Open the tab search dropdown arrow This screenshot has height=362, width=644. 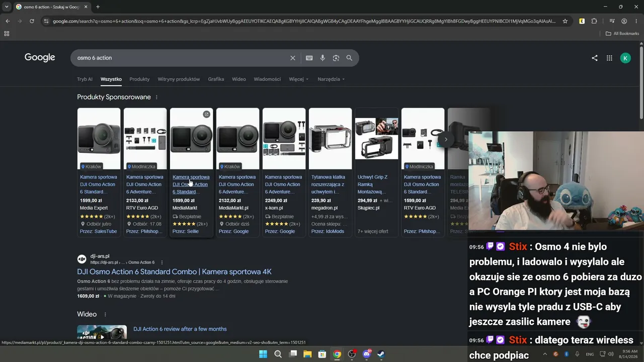pos(7,7)
